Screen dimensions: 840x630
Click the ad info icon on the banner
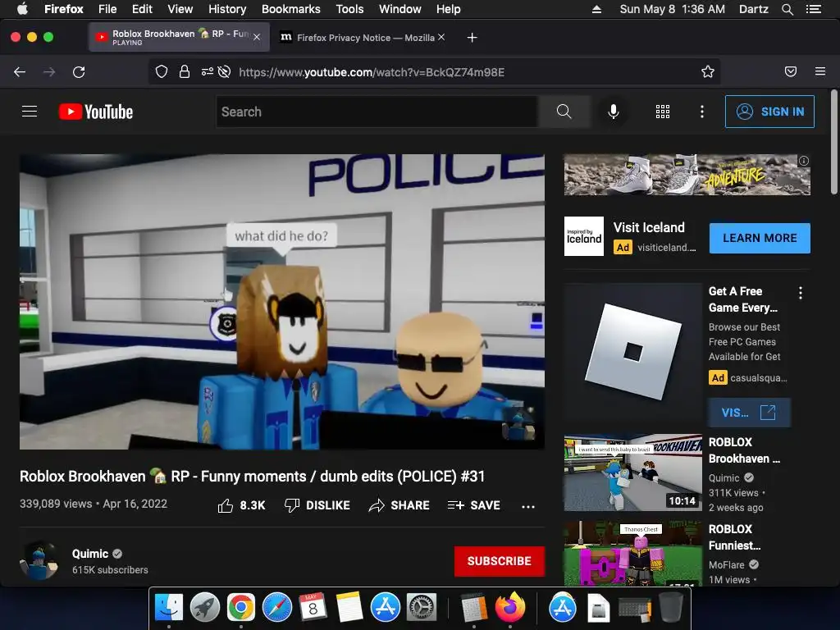804,161
